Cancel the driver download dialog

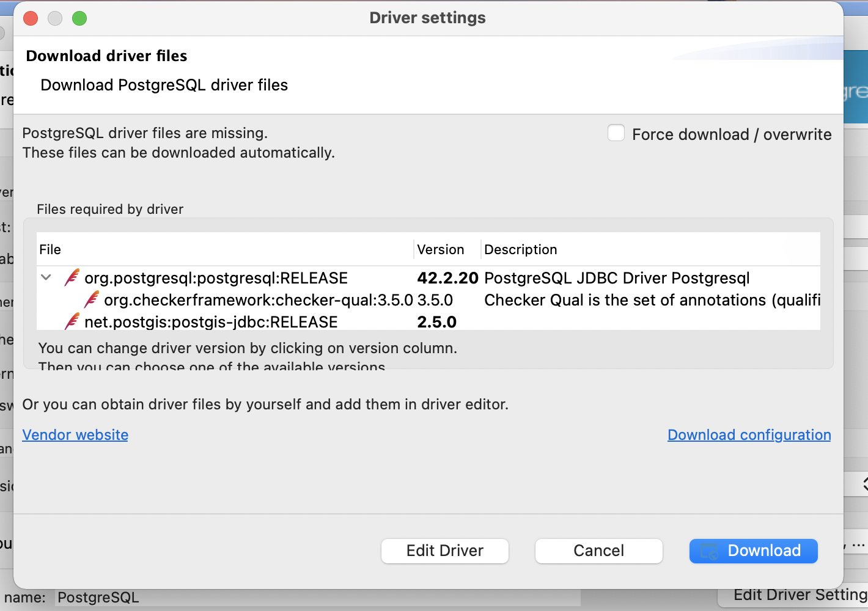(599, 551)
